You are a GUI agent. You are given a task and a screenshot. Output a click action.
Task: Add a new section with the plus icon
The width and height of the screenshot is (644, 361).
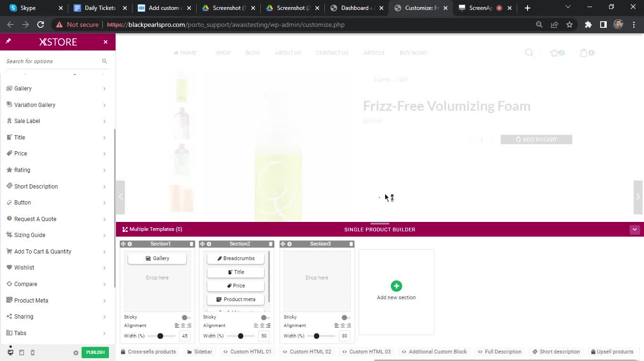[396, 286]
